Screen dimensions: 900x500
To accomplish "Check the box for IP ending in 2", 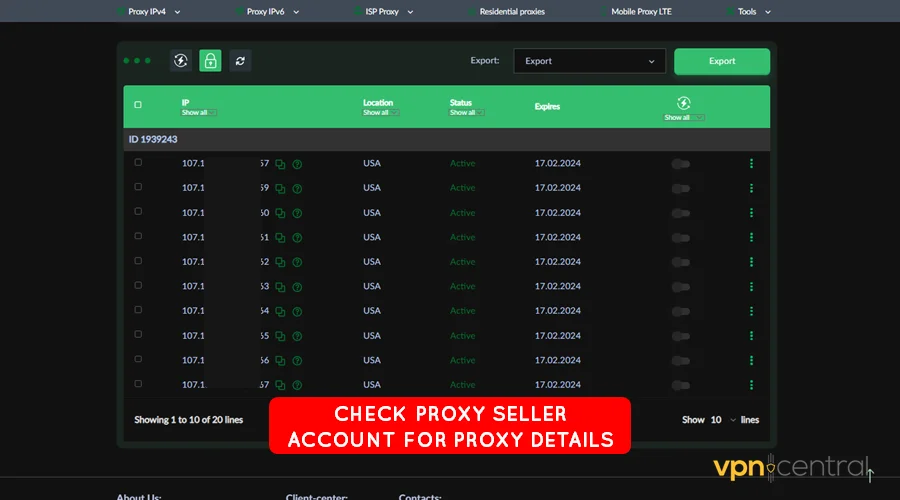I will pos(138,261).
